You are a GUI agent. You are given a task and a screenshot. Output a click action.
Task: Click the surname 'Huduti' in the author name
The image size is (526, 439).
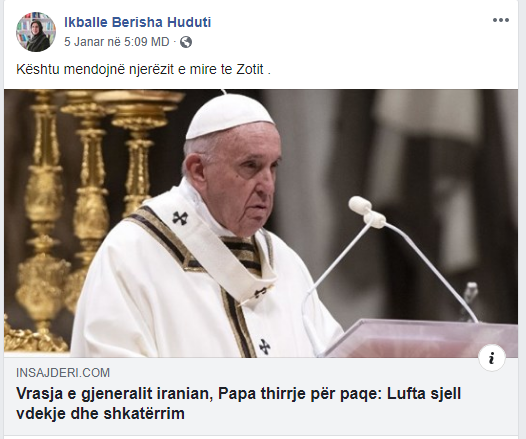click(189, 22)
